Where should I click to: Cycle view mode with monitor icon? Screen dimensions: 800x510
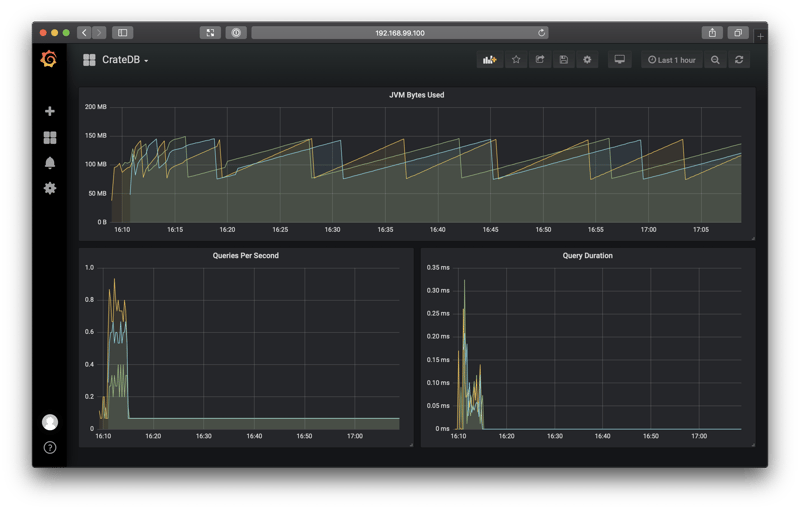619,60
